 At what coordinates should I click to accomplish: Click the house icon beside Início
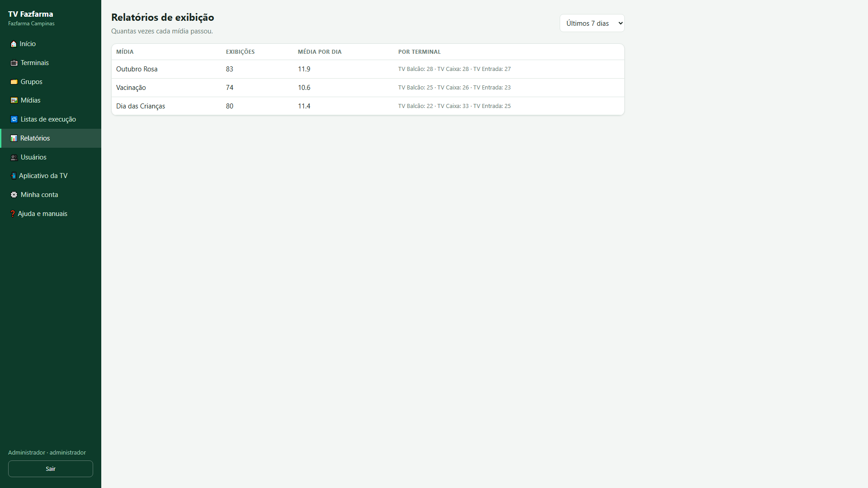pos(14,44)
